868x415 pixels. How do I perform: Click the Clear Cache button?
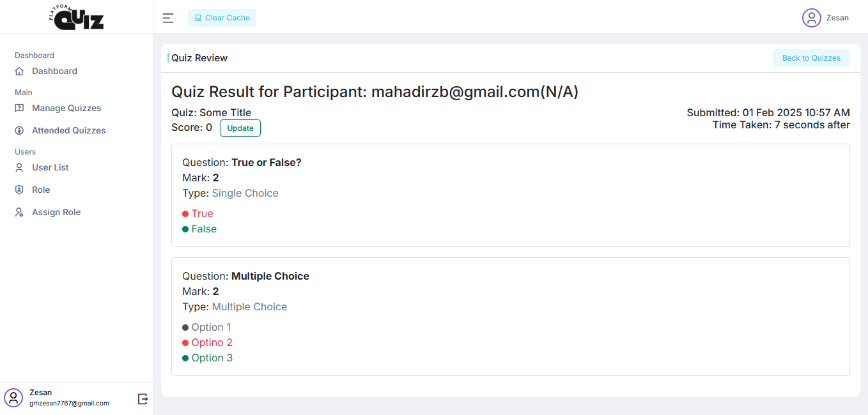(222, 18)
